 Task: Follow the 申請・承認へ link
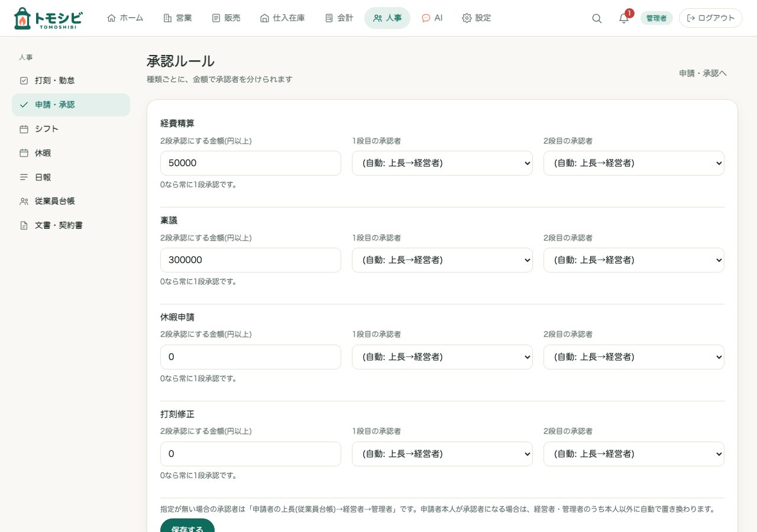tap(703, 73)
